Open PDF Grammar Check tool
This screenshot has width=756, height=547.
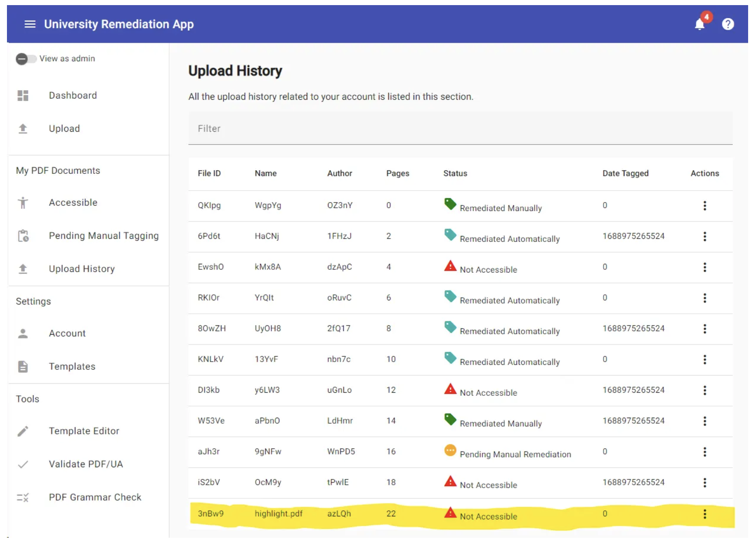[95, 497]
